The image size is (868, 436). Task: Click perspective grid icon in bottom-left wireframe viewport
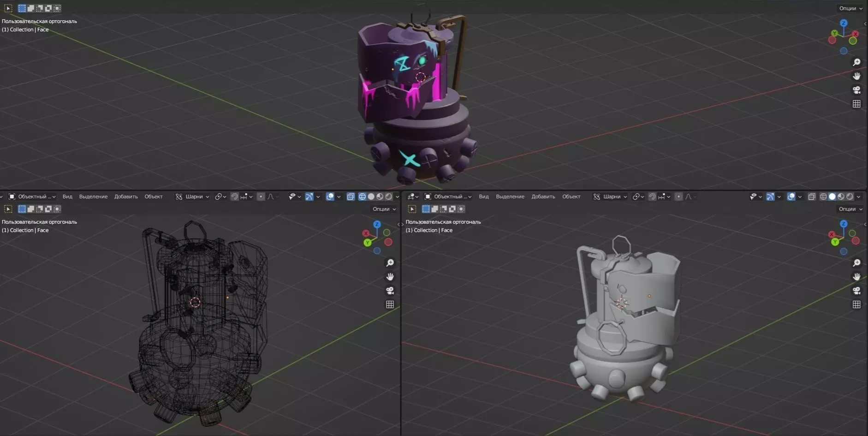[x=390, y=305]
